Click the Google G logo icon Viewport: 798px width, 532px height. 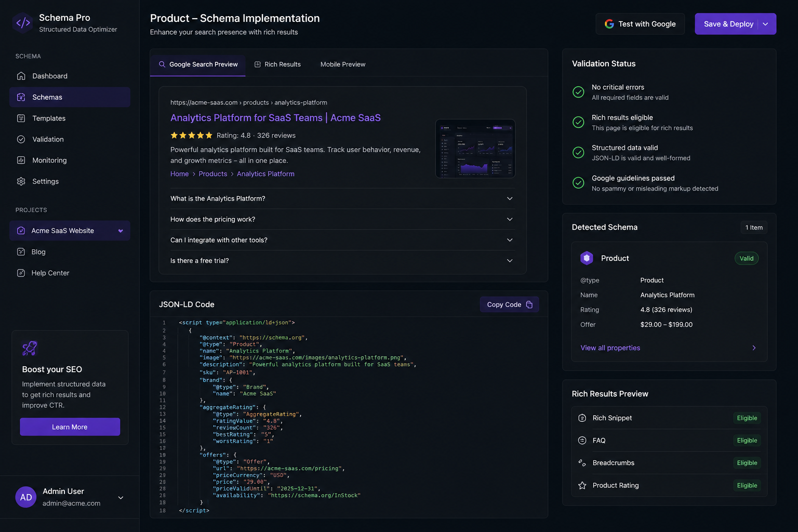pos(609,24)
